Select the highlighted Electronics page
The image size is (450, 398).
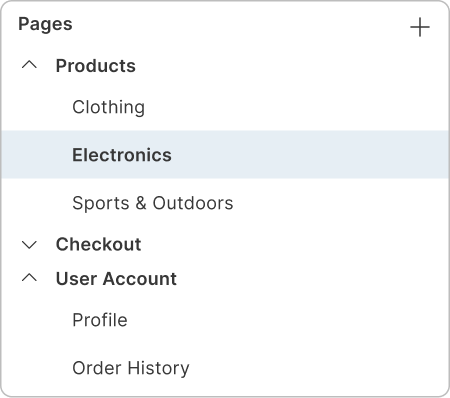coord(122,155)
